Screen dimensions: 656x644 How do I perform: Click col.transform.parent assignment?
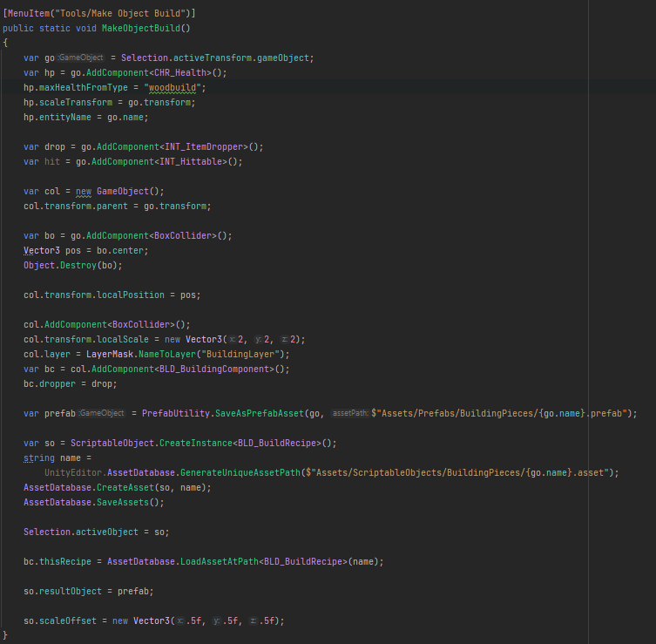point(117,207)
